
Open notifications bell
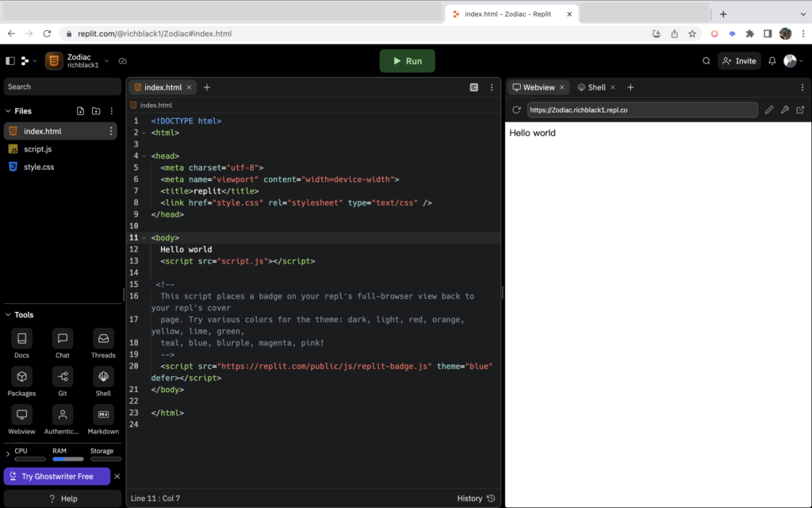point(772,61)
